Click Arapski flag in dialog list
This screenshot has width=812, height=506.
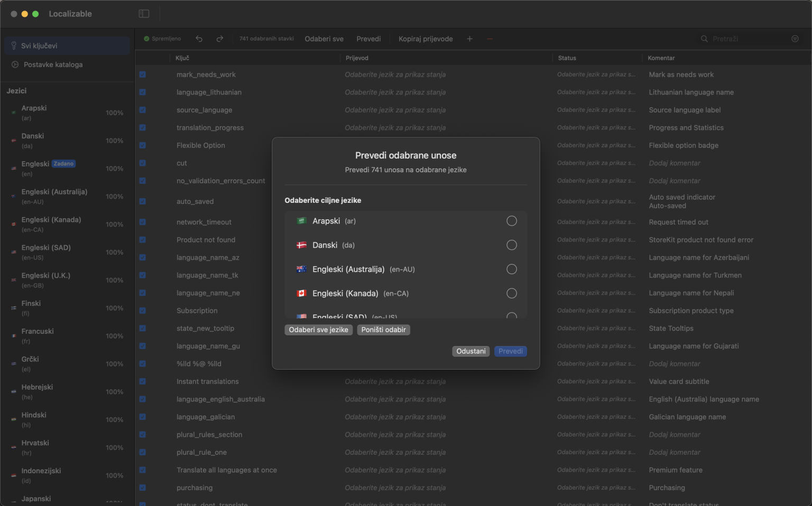click(x=302, y=221)
